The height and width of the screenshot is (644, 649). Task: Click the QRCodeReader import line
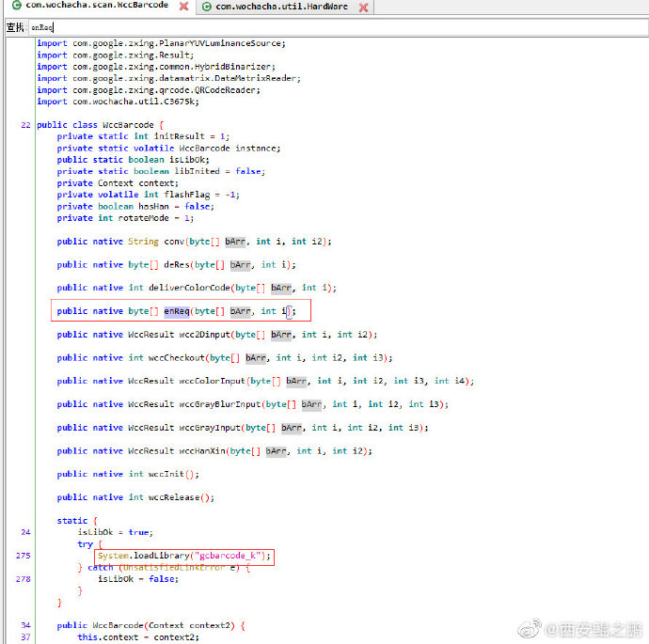[149, 89]
